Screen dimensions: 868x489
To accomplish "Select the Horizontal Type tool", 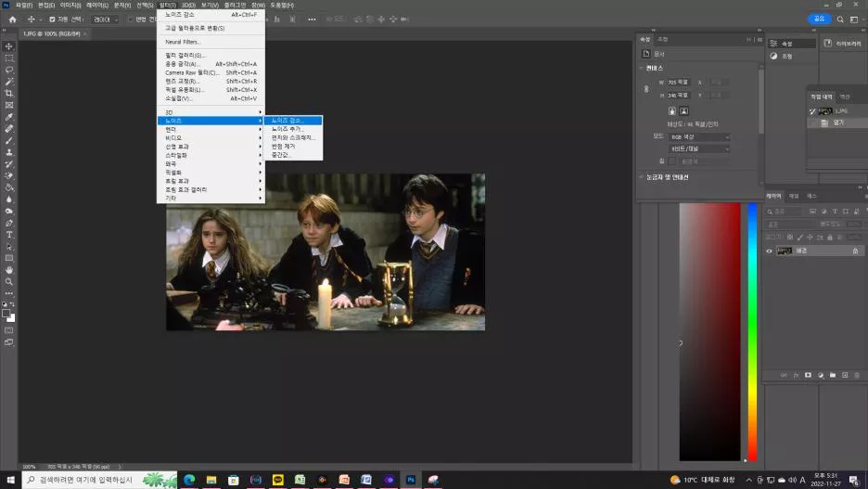I will pos(9,235).
